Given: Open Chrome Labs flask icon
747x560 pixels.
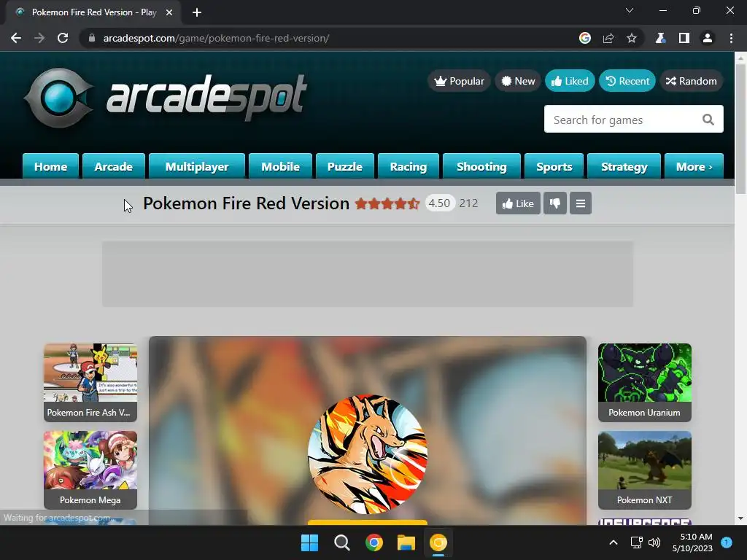Looking at the screenshot, I should 660,38.
